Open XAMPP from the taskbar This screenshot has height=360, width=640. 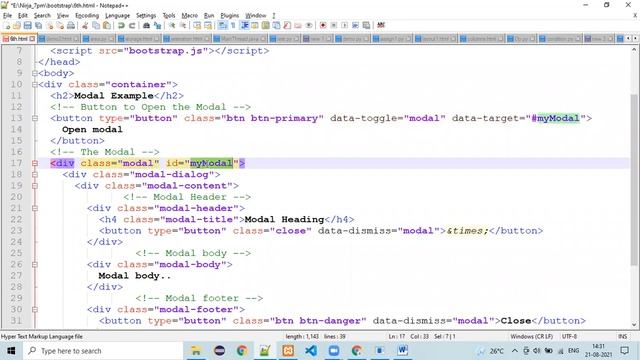click(288, 351)
